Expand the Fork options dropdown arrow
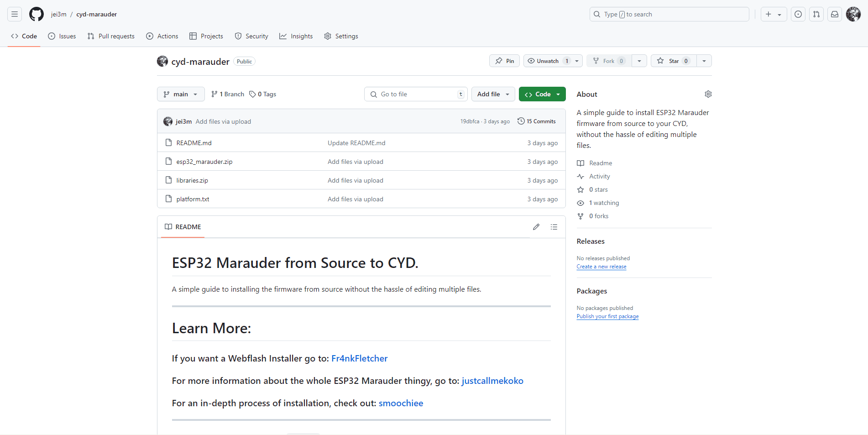 (639, 61)
